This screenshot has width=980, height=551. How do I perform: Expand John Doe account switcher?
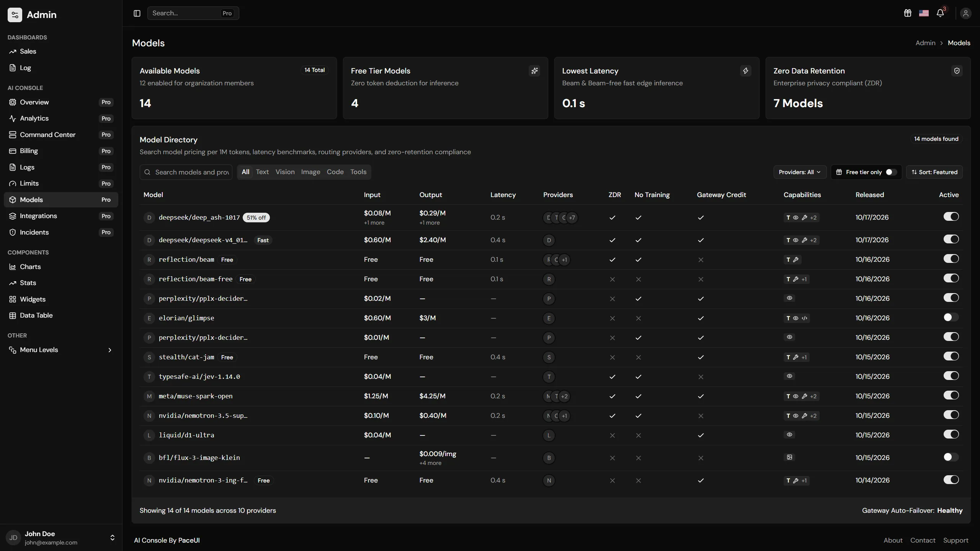61,538
